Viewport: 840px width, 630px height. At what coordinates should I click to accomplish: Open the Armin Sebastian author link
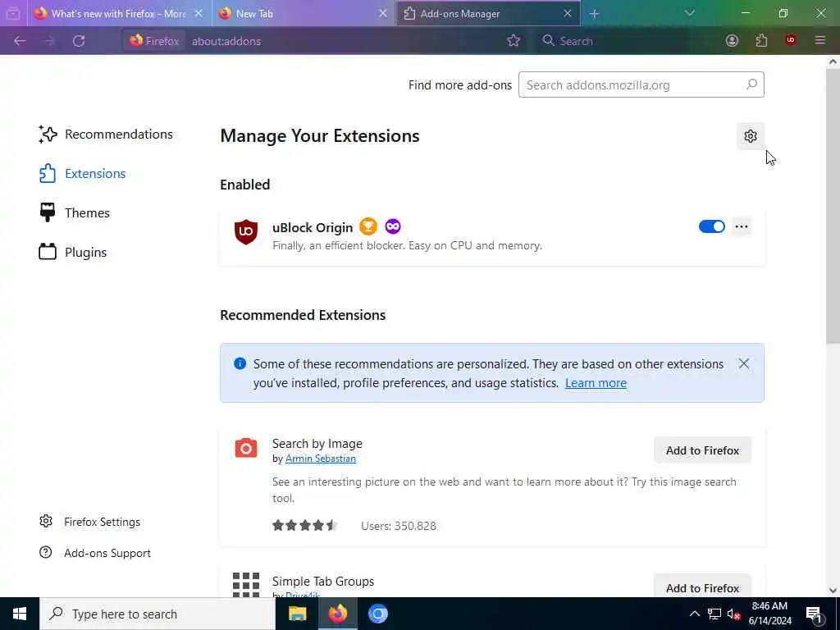[321, 459]
